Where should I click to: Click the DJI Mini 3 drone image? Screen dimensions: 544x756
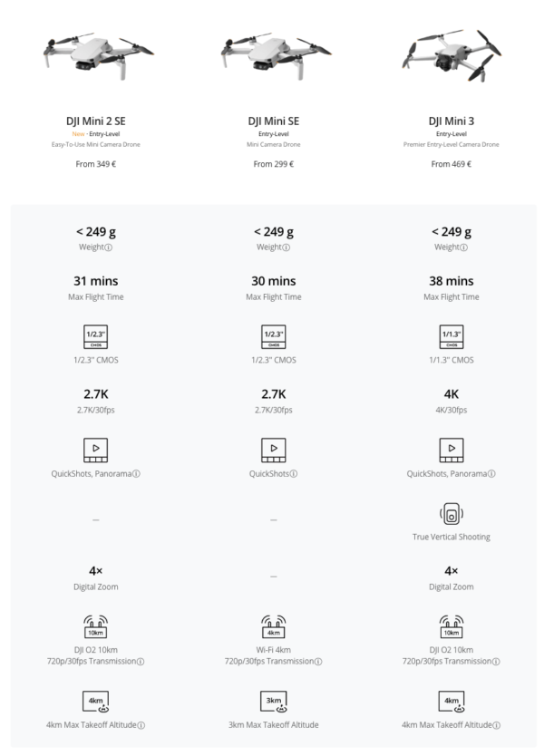coord(451,56)
